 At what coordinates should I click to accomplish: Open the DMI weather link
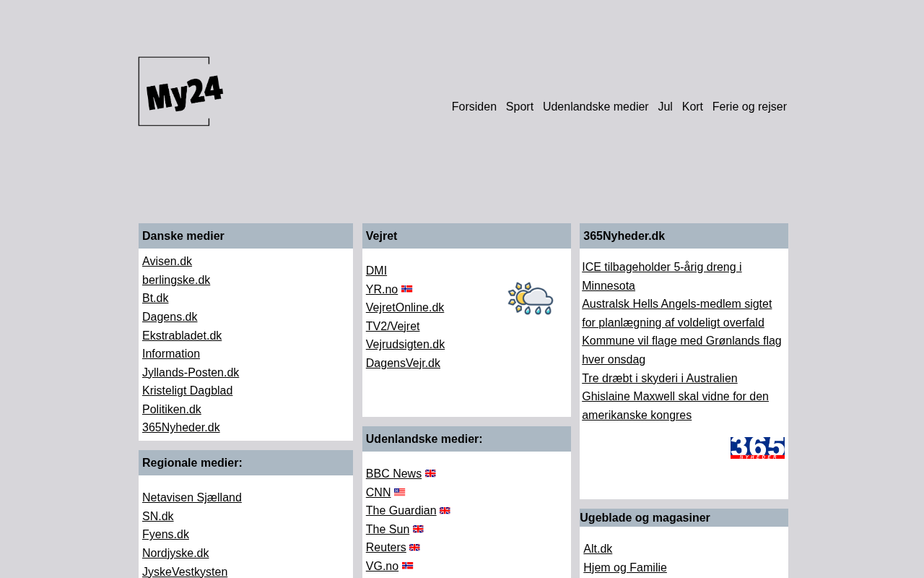point(376,270)
